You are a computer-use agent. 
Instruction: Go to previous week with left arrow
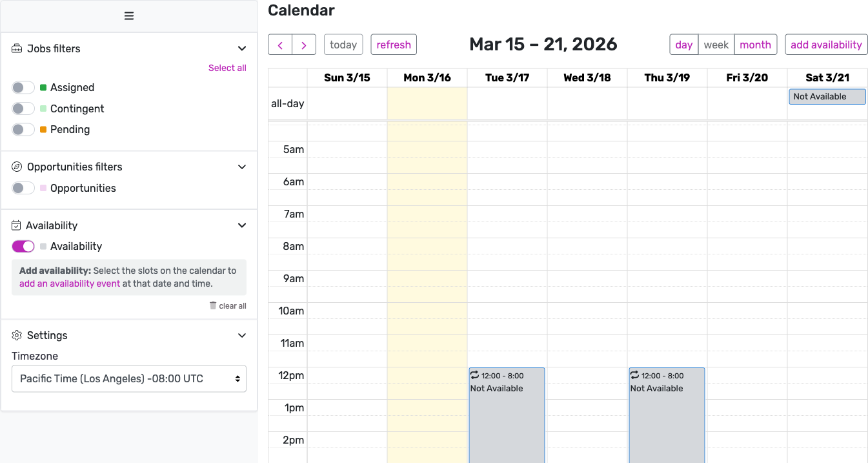(x=280, y=45)
